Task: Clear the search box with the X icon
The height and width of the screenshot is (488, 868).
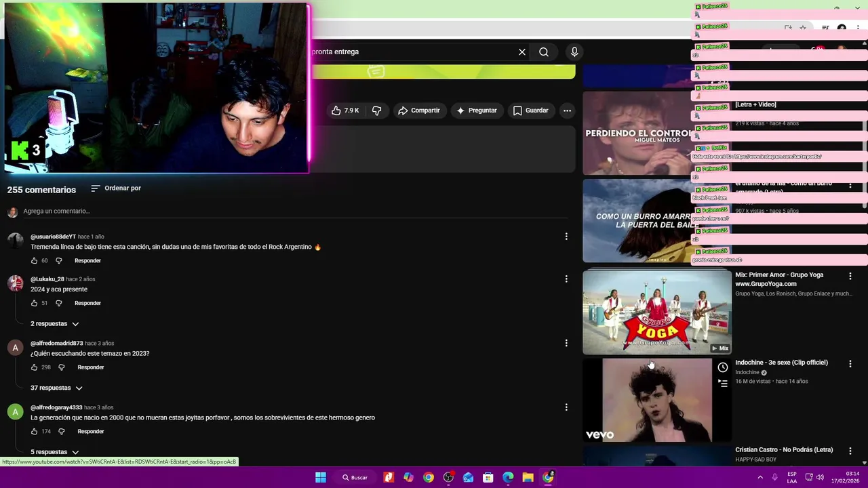Action: (522, 52)
